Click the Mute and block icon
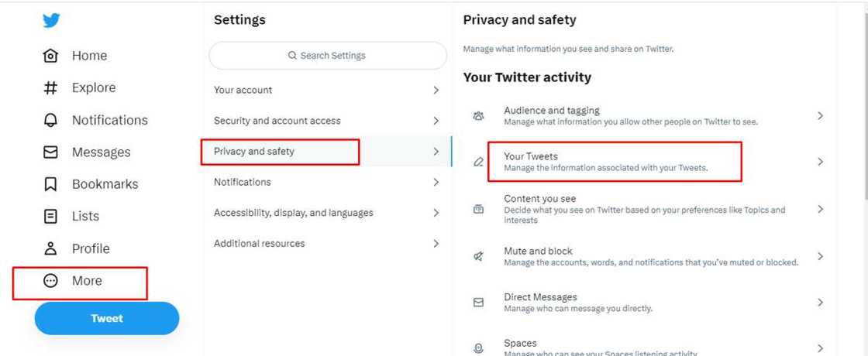Viewport: 868px width, 356px height. (x=478, y=256)
